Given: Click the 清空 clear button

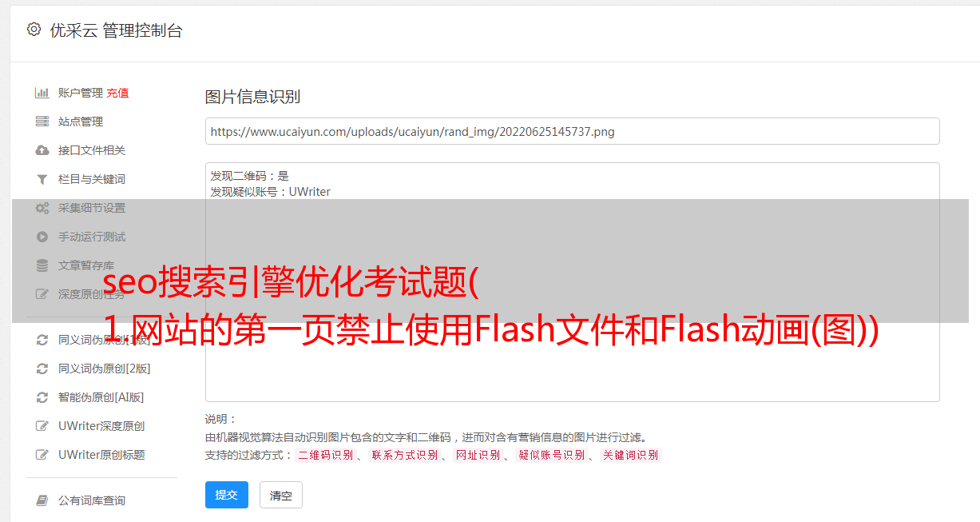Looking at the screenshot, I should tap(281, 496).
